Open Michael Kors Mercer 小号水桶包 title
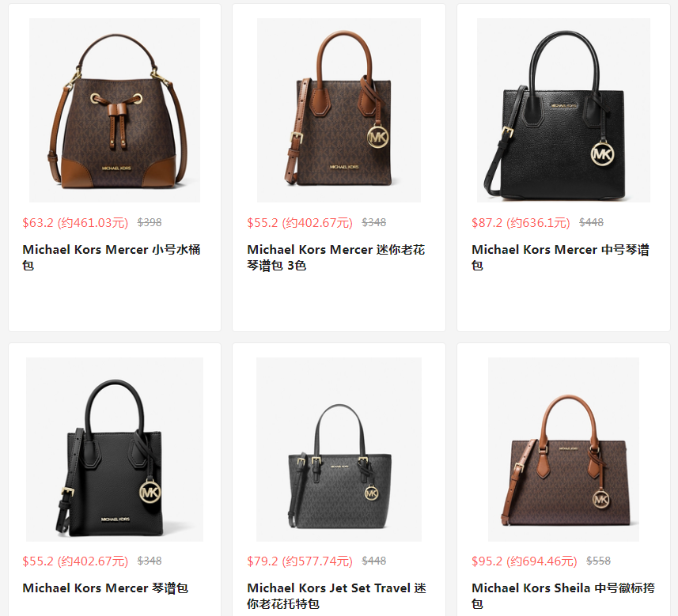This screenshot has width=678, height=616. click(111, 257)
